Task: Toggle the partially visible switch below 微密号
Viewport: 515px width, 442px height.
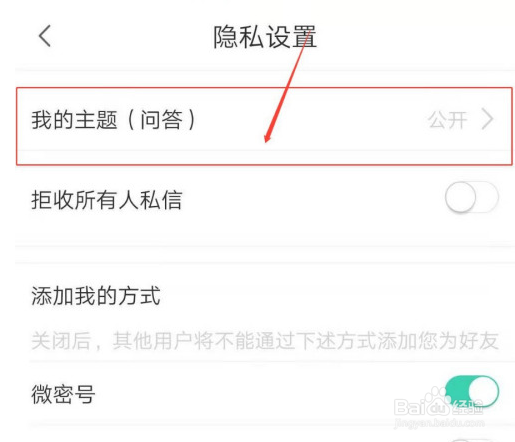Action: coord(473,439)
